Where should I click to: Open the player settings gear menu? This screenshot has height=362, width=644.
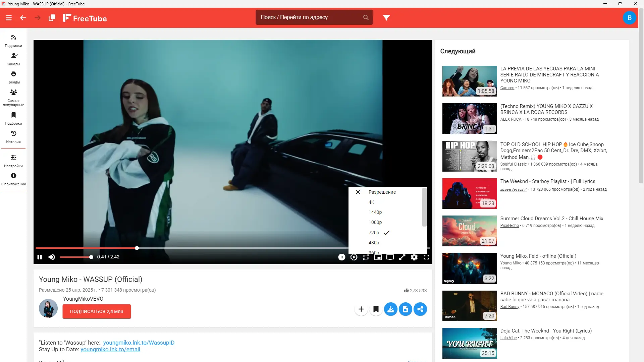[414, 257]
